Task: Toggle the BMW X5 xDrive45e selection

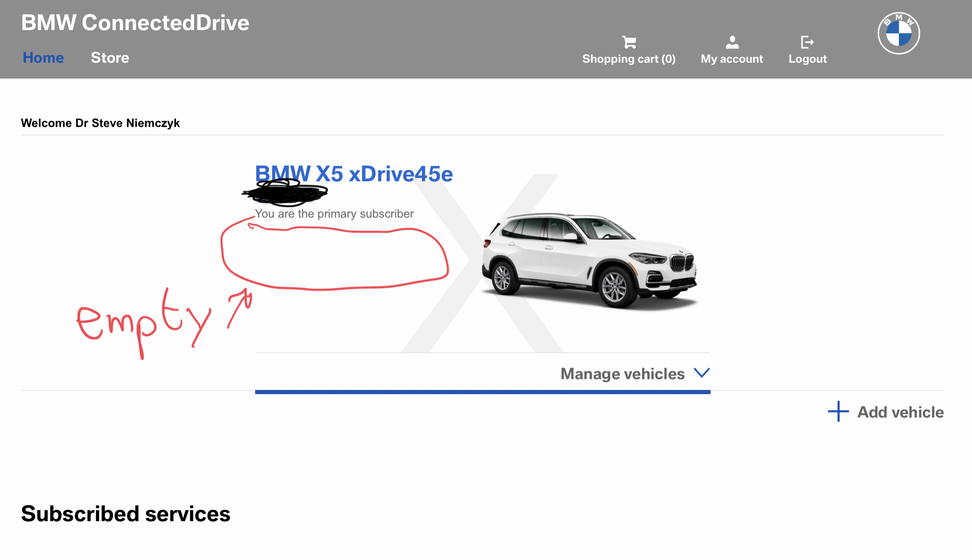Action: pyautogui.click(x=354, y=173)
